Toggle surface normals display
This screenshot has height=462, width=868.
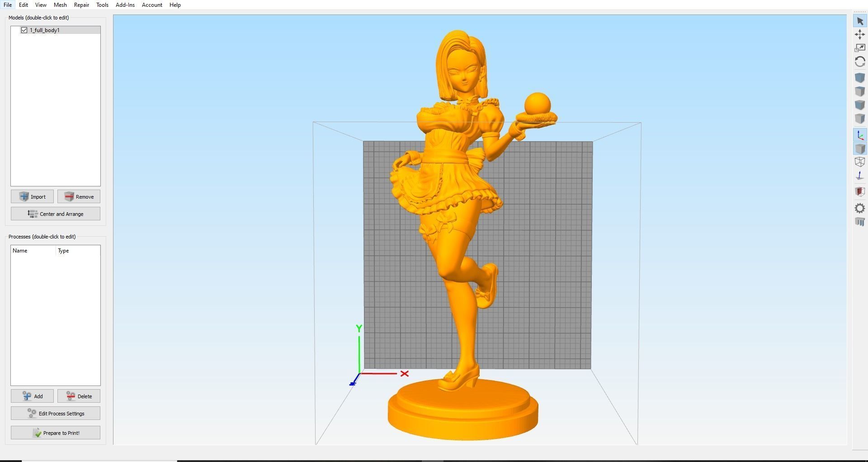(x=860, y=176)
